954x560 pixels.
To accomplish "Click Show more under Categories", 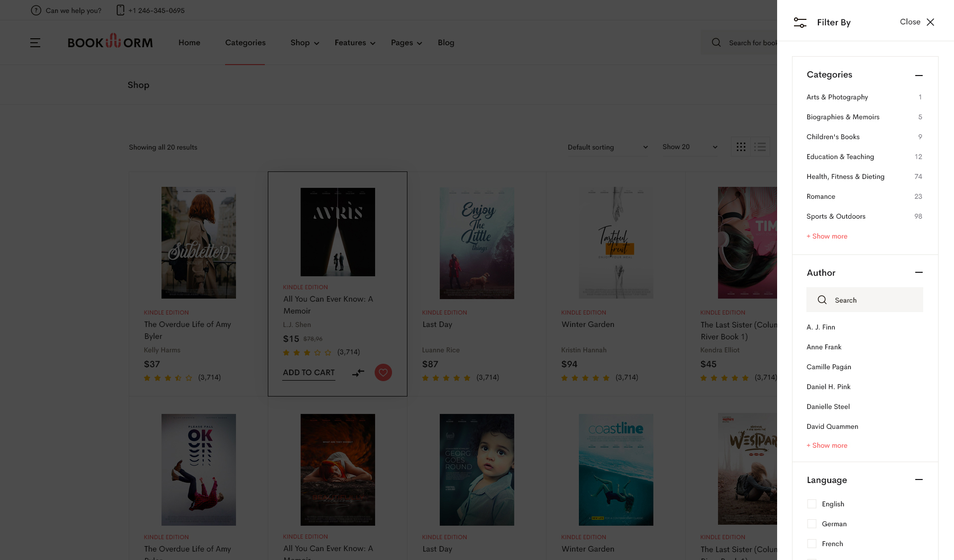I will 827,237.
